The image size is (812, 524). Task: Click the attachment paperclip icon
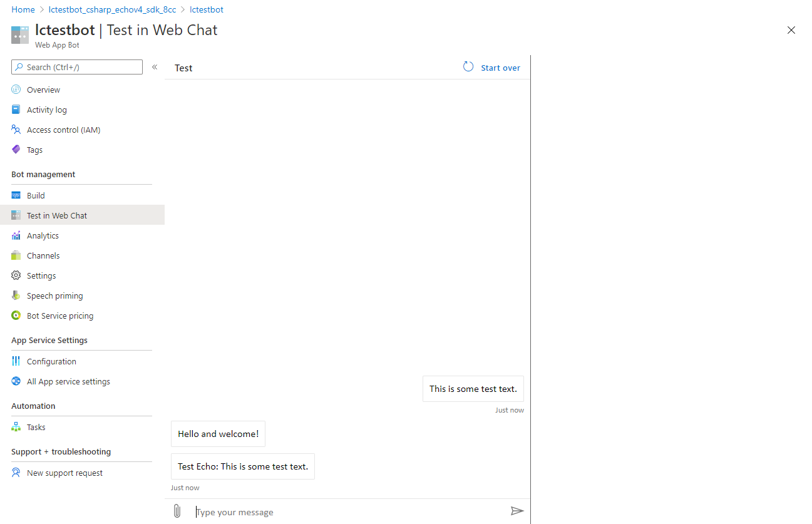[x=177, y=511]
